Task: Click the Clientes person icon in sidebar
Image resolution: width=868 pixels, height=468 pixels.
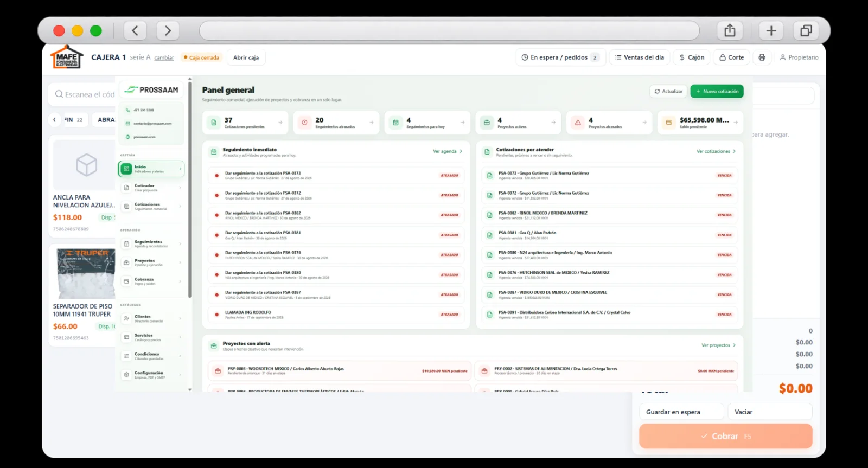Action: tap(126, 318)
